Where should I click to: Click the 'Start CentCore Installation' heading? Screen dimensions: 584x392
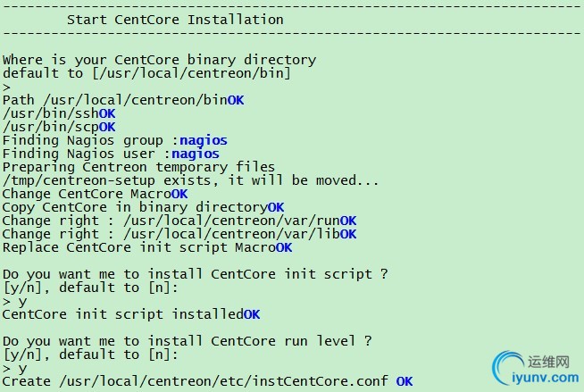pyautogui.click(x=175, y=20)
